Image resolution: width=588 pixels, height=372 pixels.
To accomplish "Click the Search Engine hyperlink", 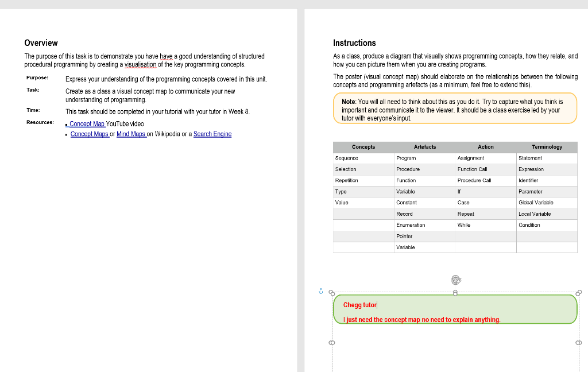I will pyautogui.click(x=212, y=134).
